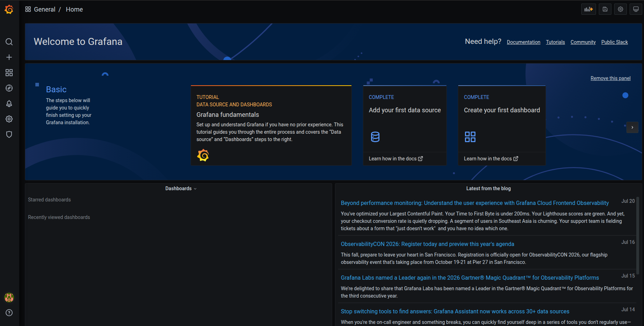Open the Search dashboards magnifier icon

tap(9, 42)
